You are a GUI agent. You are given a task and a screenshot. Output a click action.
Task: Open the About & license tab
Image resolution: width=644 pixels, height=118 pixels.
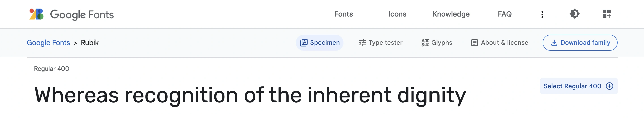point(499,43)
